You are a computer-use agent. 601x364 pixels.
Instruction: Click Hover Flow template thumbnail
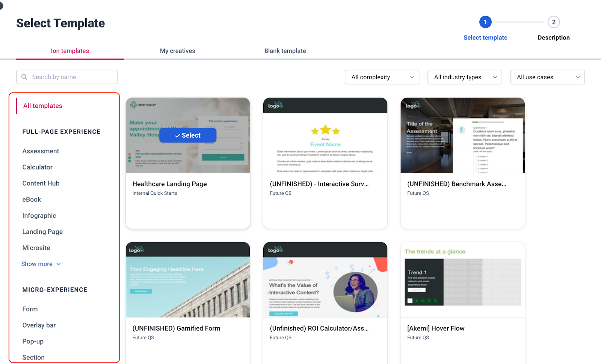pos(463,280)
